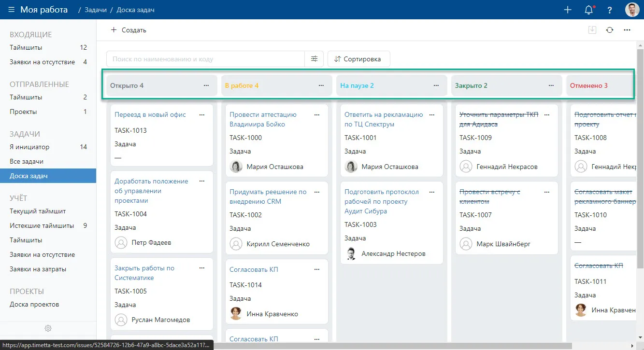
Task: Expand the Открыто column options menu
Action: (206, 85)
